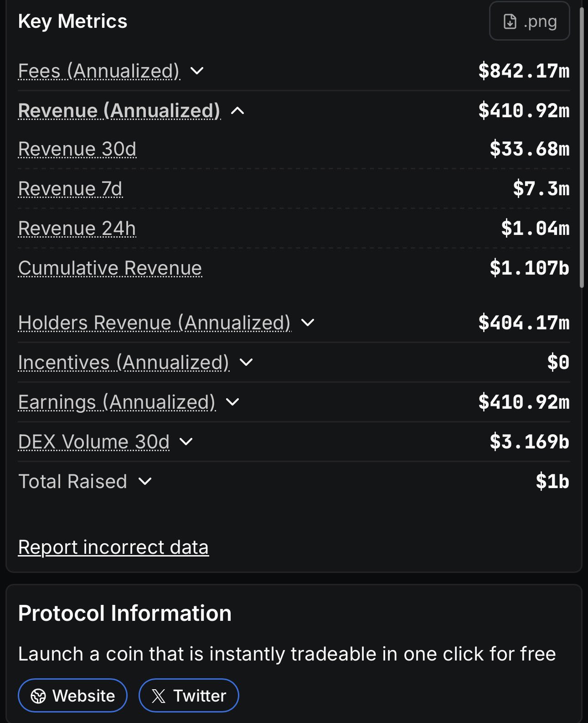Click the vertical scrollbar thumb

582,146
